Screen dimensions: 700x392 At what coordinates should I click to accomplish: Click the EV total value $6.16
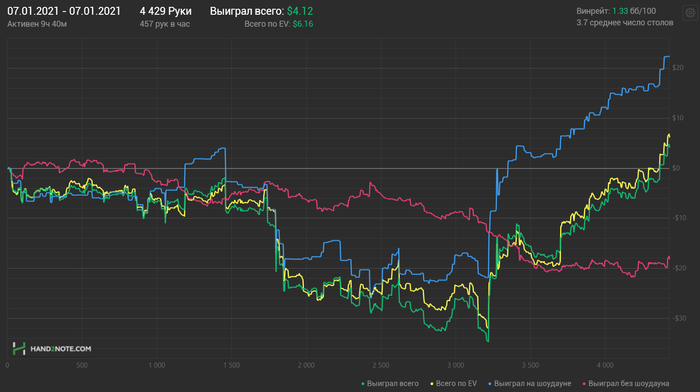(x=303, y=24)
